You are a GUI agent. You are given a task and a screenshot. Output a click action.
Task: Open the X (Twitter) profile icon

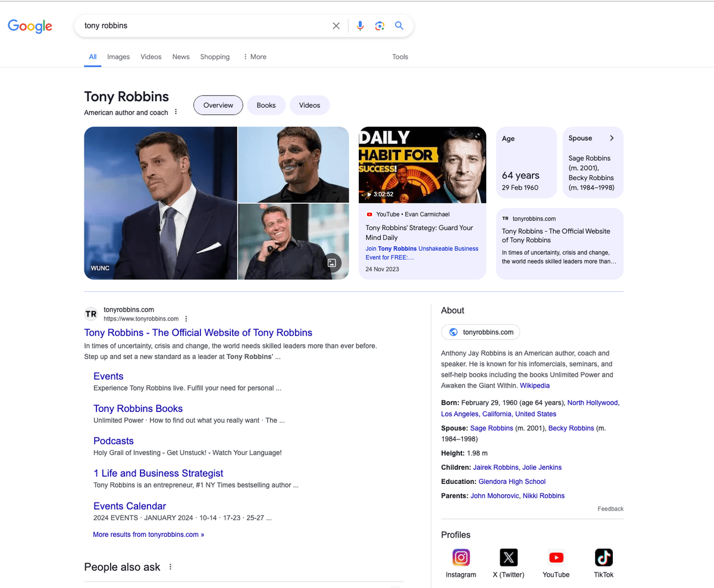click(x=509, y=558)
